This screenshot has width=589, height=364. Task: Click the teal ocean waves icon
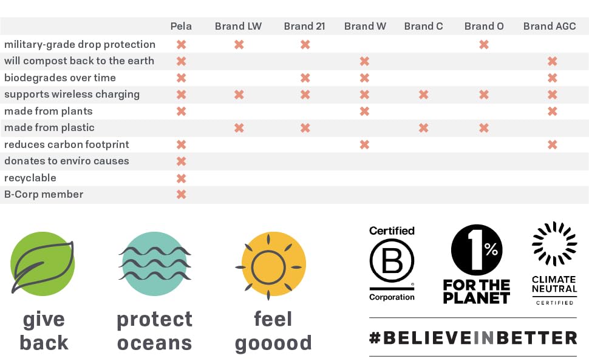coord(154,265)
